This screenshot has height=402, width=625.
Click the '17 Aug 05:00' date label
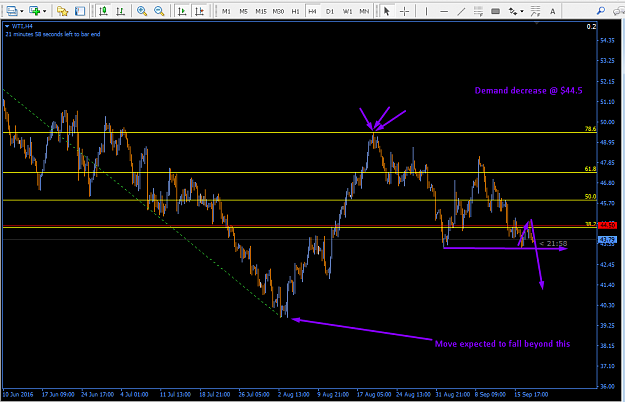tap(374, 394)
